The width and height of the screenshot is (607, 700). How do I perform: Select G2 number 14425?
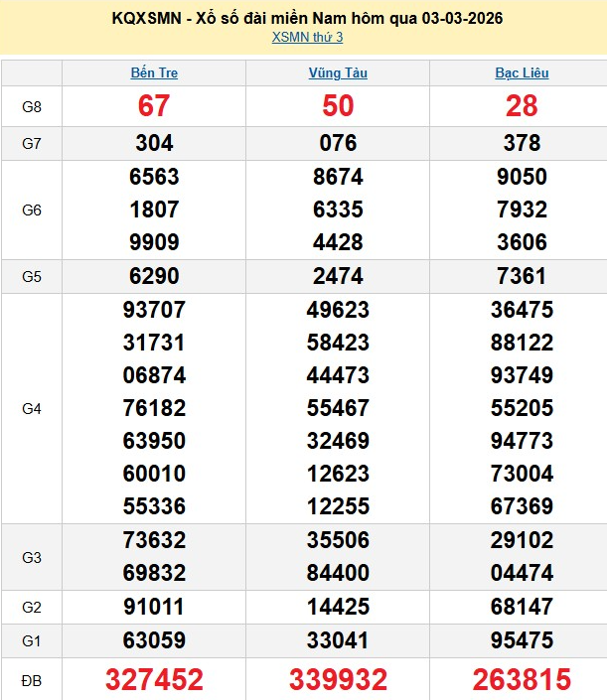[338, 607]
